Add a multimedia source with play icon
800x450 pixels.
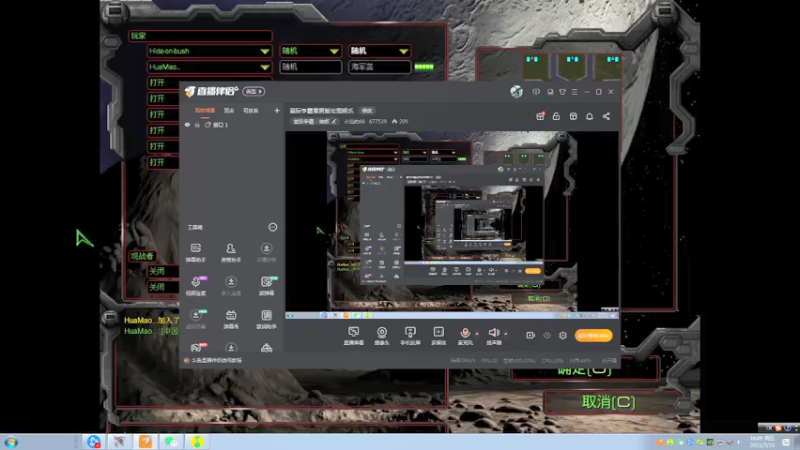(438, 336)
